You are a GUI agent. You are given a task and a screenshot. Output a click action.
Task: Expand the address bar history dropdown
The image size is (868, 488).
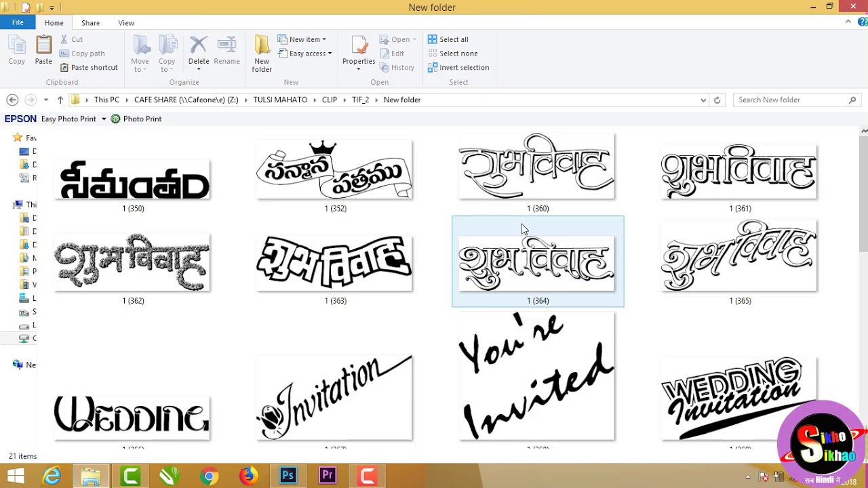(x=703, y=100)
